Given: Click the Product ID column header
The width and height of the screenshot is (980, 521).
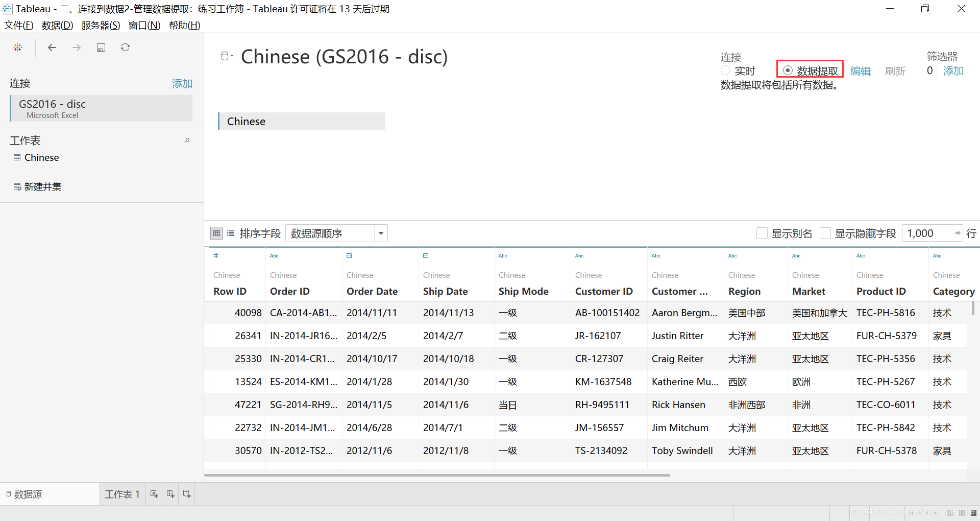Looking at the screenshot, I should (x=881, y=291).
